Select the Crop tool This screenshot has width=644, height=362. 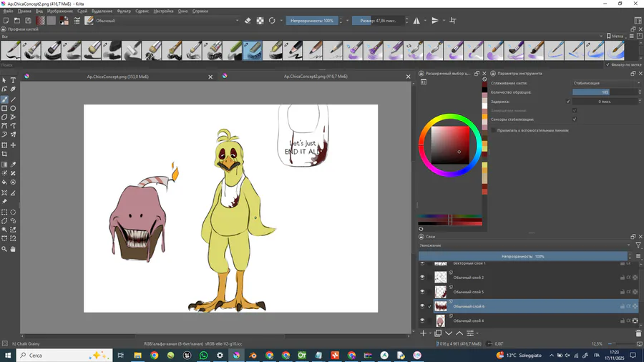(x=4, y=154)
